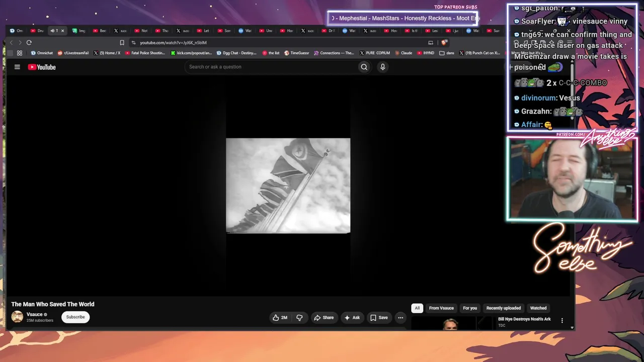The image size is (644, 362).
Task: Open the kick.com/popout bookmark
Action: pos(191,53)
